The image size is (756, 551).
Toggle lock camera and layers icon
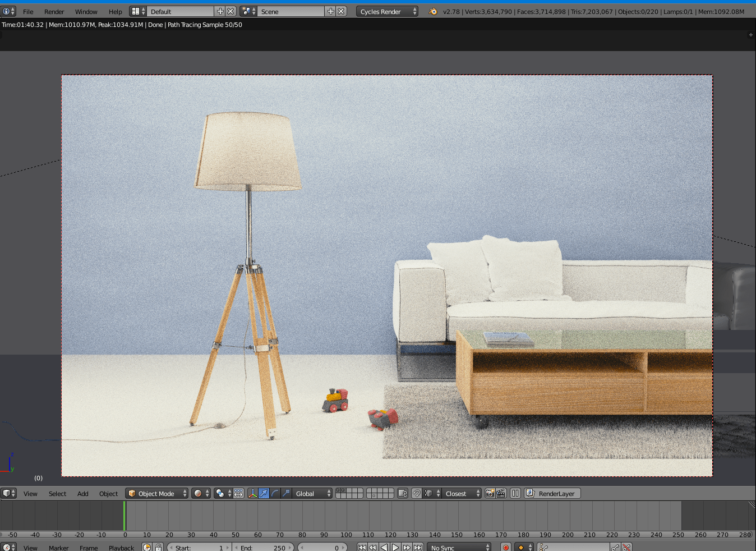(x=402, y=493)
